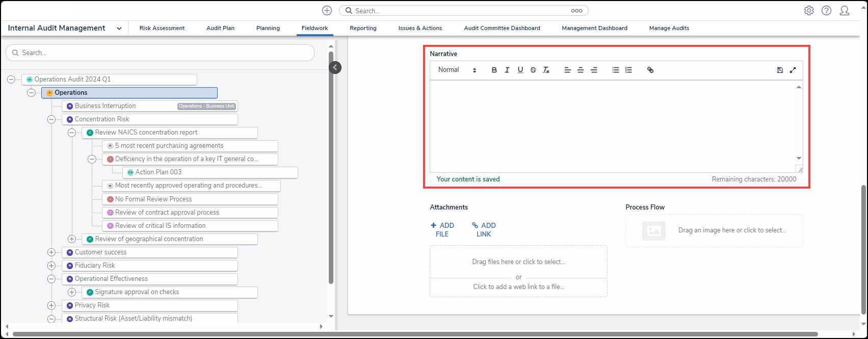This screenshot has width=868, height=339.
Task: Collapse the tree panel with arrow button
Action: pyautogui.click(x=335, y=67)
